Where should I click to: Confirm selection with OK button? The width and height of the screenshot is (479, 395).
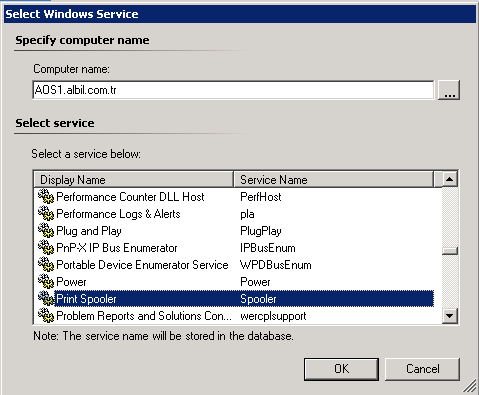[x=341, y=369]
